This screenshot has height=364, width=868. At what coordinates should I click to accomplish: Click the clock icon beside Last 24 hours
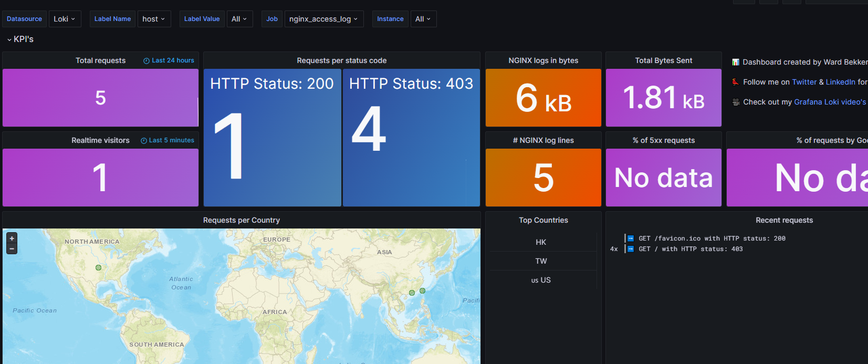(x=147, y=61)
